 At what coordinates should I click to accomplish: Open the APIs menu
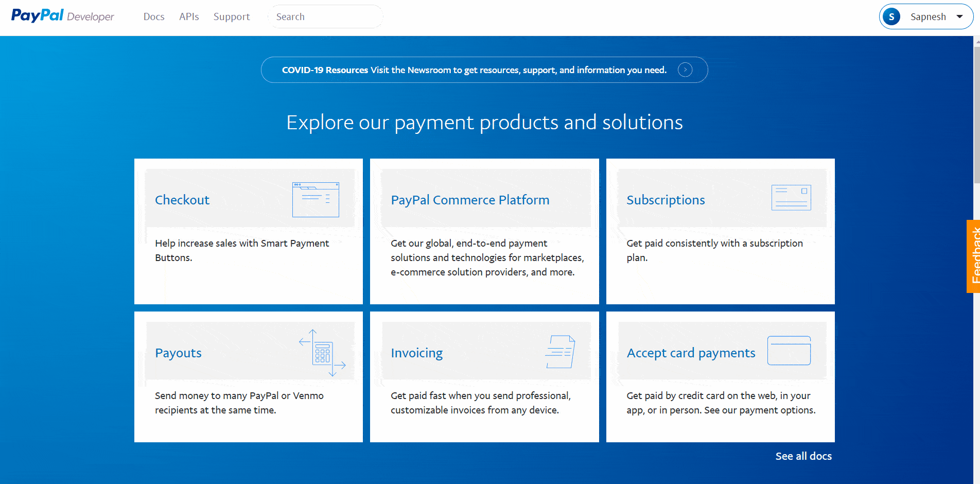tap(189, 16)
